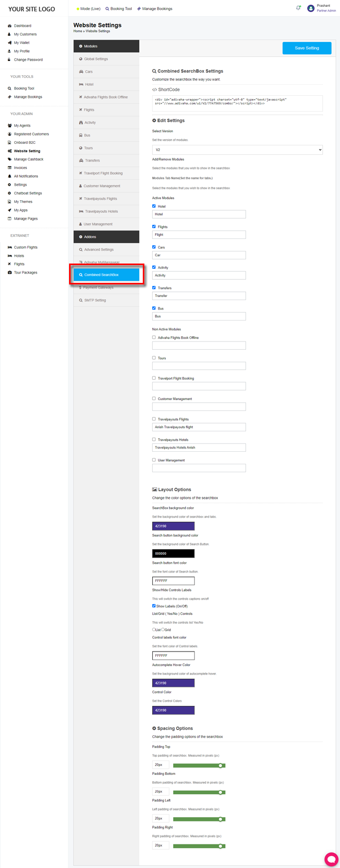Click the SearchBox background color swatch
This screenshot has width=340, height=868.
click(173, 526)
